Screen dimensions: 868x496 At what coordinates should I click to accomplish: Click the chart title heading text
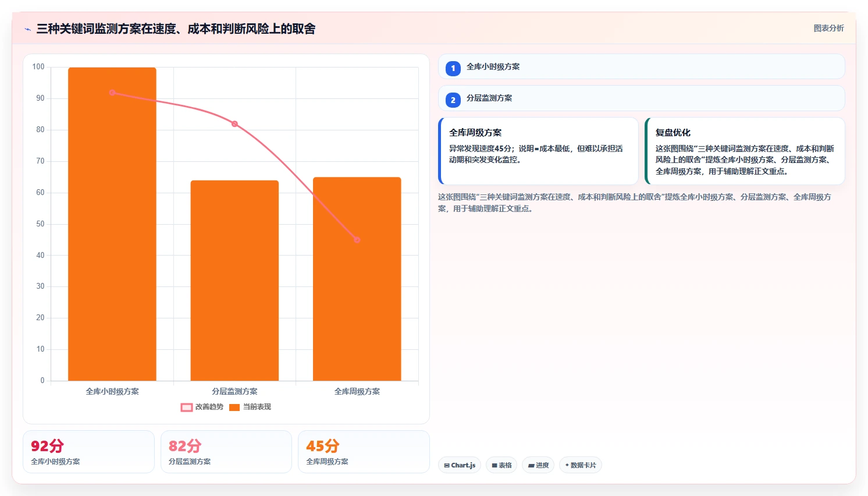(176, 29)
